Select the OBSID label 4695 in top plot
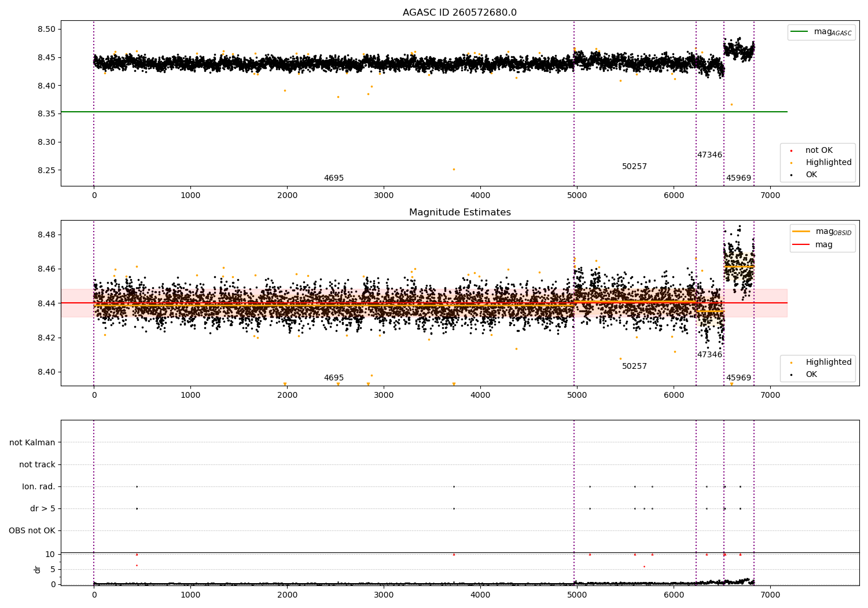 click(x=334, y=178)
